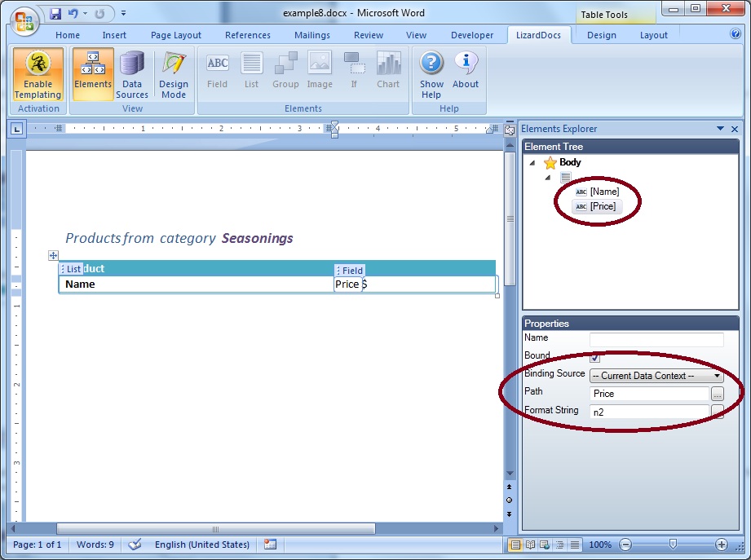Uncheck the Bound checkbox
751x560 pixels.
click(595, 357)
